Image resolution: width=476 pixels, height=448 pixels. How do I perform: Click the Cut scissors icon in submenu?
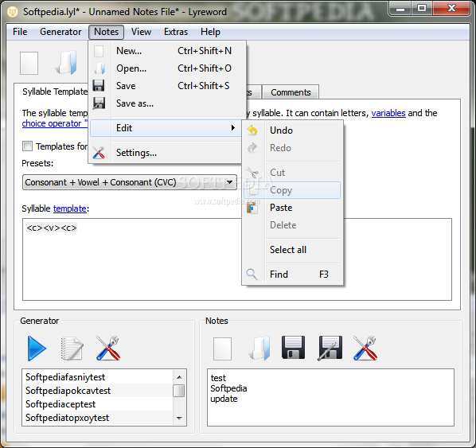[252, 173]
